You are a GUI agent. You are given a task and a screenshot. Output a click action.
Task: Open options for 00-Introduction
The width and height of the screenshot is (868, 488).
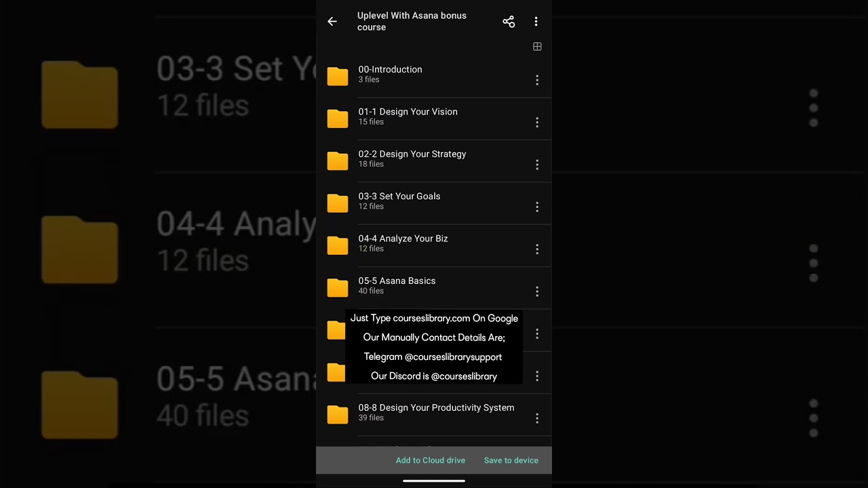click(537, 80)
